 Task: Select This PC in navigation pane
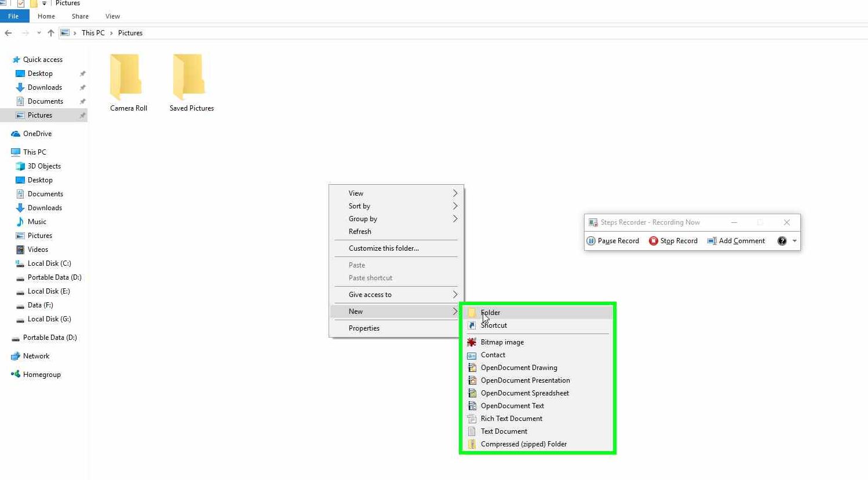(x=34, y=152)
